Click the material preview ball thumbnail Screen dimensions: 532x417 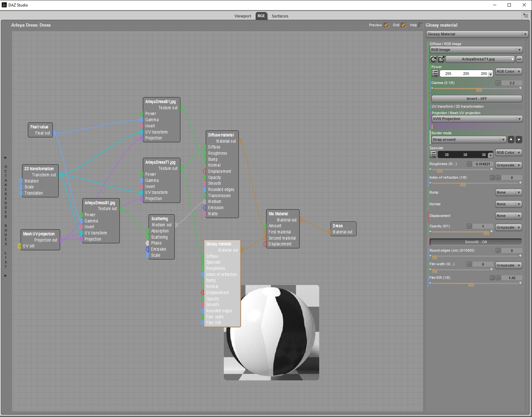click(x=272, y=333)
